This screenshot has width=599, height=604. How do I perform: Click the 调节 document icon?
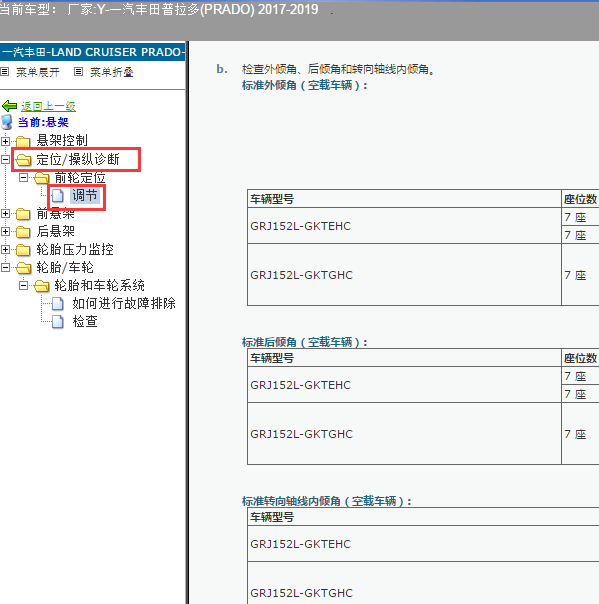58,196
